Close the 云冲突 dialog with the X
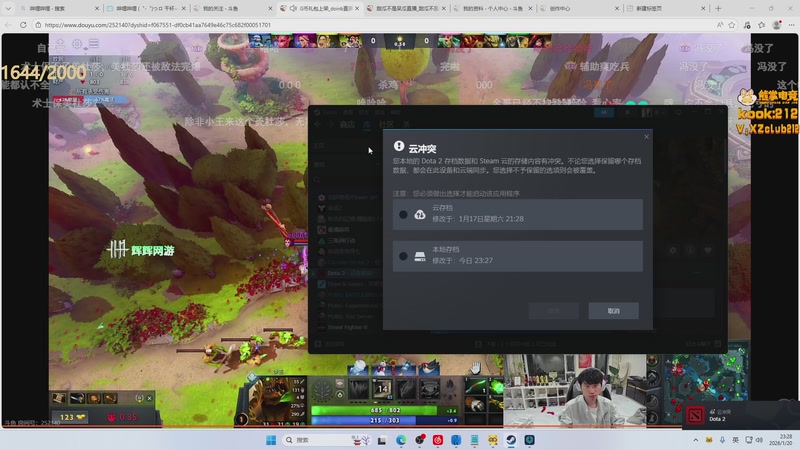 646,137
